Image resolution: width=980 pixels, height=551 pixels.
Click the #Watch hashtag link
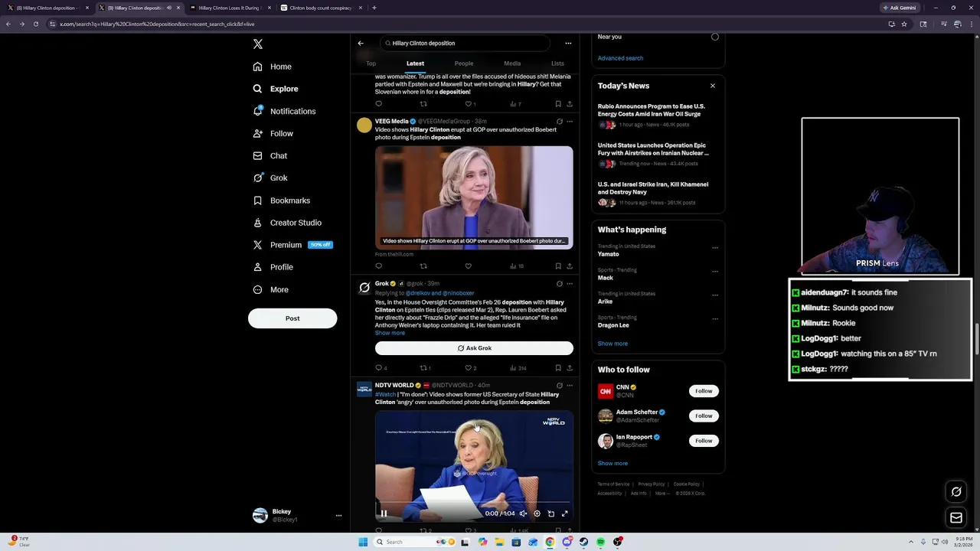[x=385, y=395]
